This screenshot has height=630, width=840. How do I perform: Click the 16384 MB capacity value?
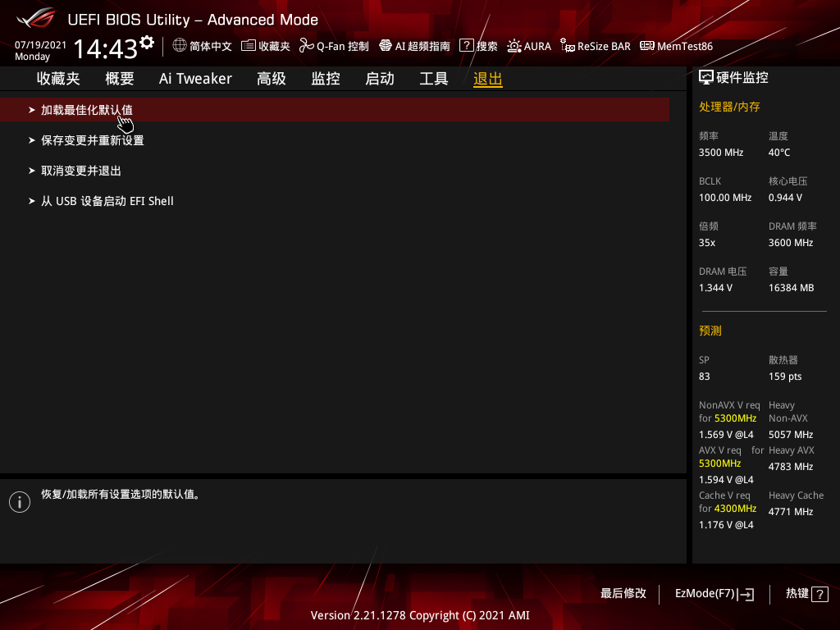point(792,288)
